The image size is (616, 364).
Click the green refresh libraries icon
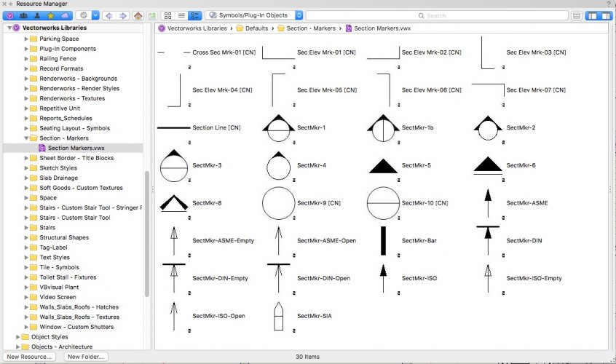click(151, 15)
